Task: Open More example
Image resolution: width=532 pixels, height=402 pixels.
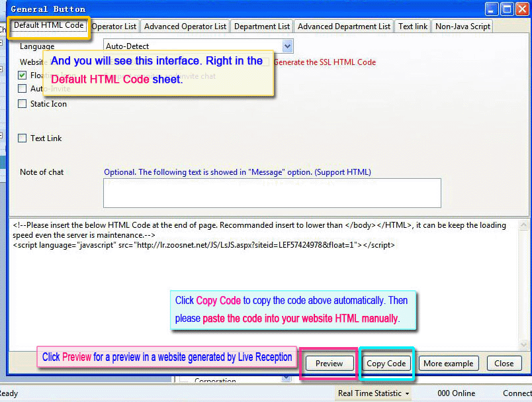Action: 448,364
